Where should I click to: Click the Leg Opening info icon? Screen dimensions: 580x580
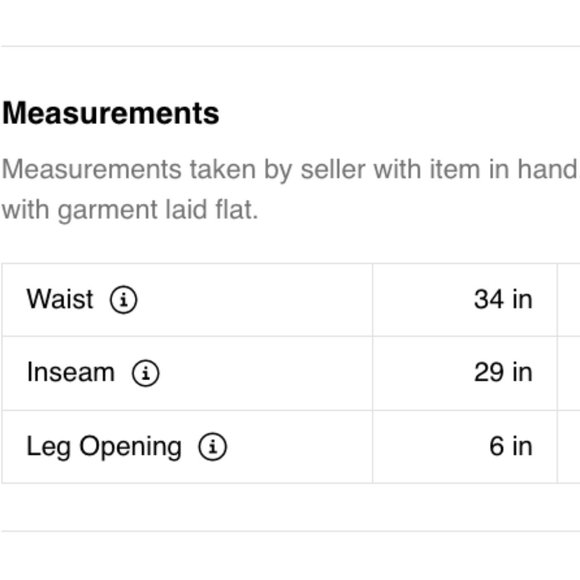pos(213,447)
